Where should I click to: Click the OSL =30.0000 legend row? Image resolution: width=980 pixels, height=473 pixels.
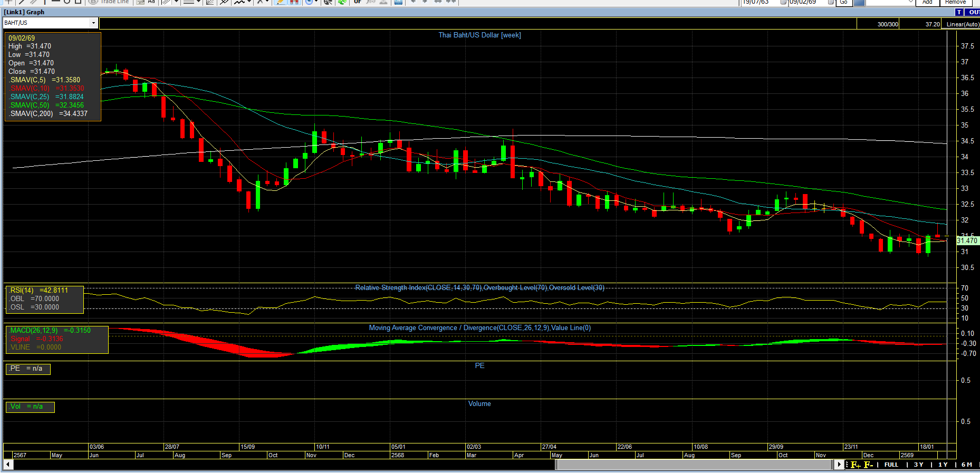pyautogui.click(x=34, y=307)
